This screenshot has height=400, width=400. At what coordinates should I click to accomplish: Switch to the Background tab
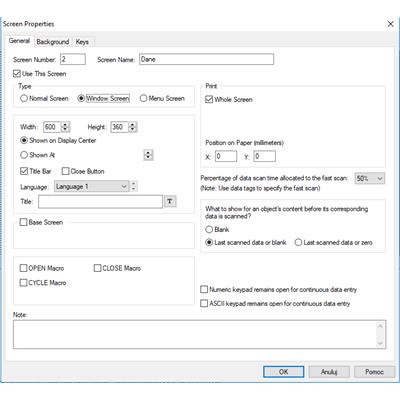[53, 42]
